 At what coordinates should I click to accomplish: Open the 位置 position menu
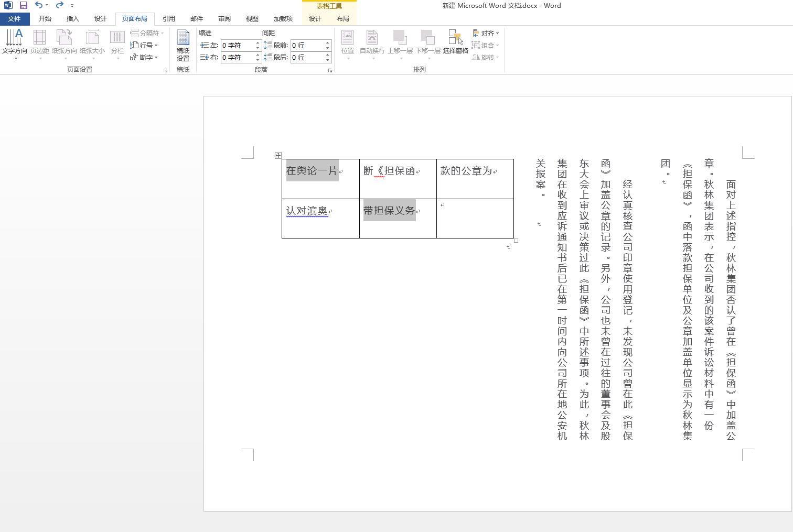348,44
